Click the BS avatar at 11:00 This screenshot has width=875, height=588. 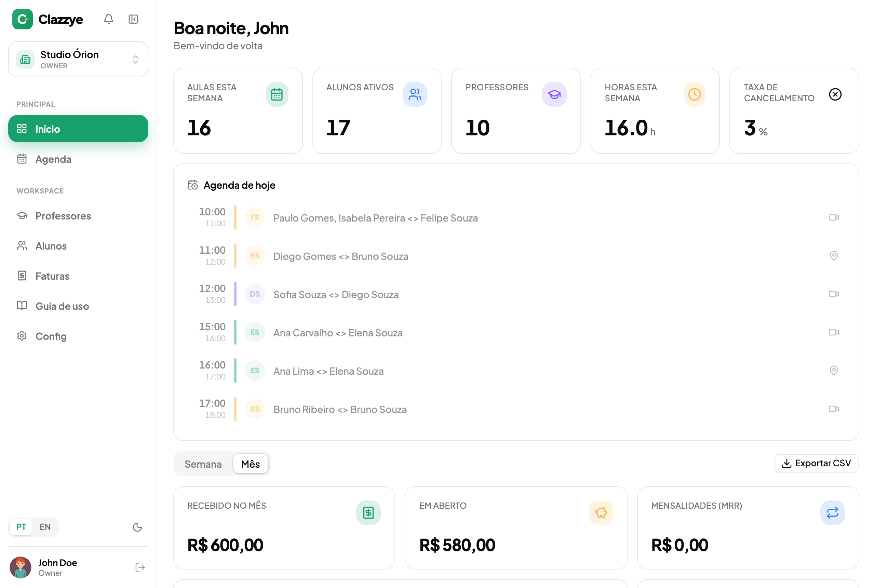[x=255, y=256]
